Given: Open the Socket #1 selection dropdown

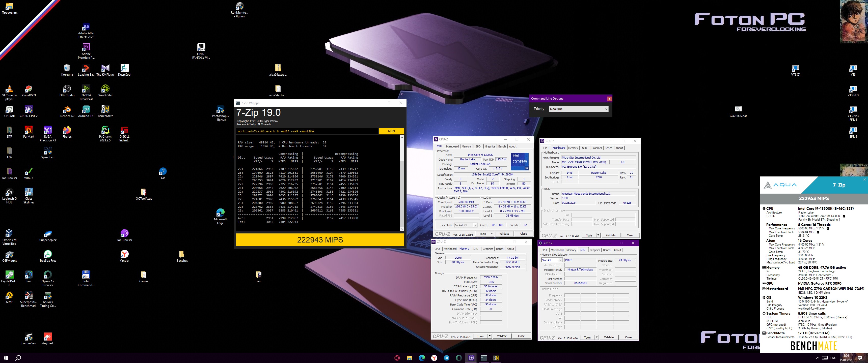Looking at the screenshot, I should tap(465, 225).
